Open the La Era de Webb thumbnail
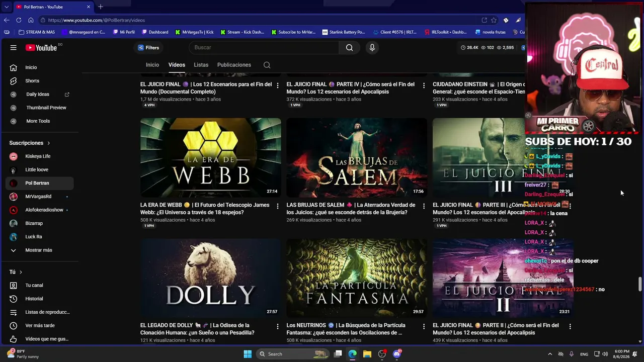 [211, 157]
